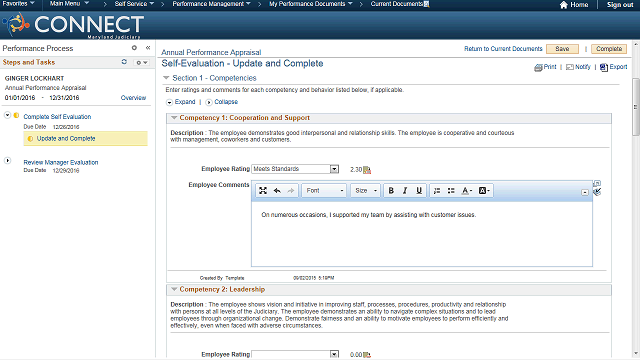The height and width of the screenshot is (360, 640).
Task: Open the Performance Management menu
Action: pos(211,4)
